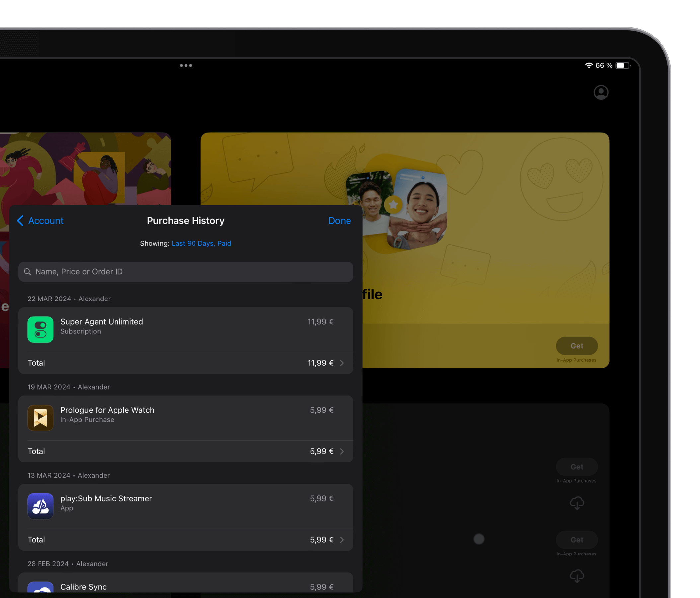Open the Super Agent Unlimited app icon

[40, 330]
